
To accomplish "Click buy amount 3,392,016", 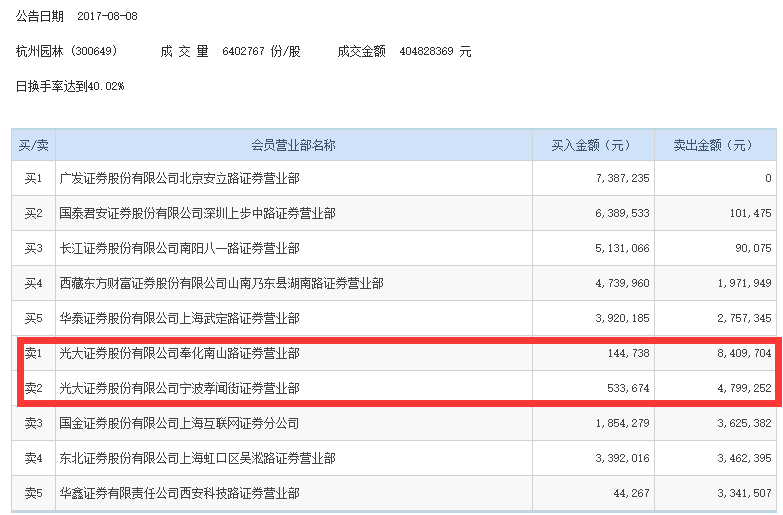I will pyautogui.click(x=623, y=458).
